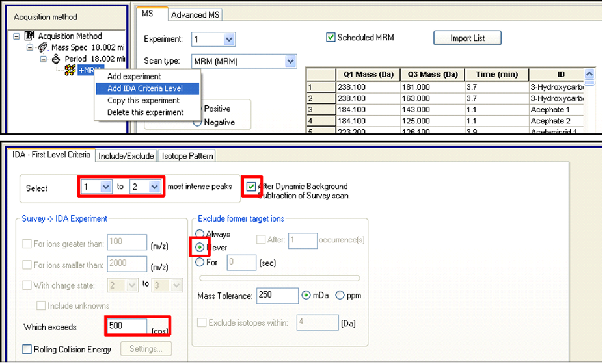Choose Add IDA Criteria Level
This screenshot has height=364, width=609.
coord(147,88)
